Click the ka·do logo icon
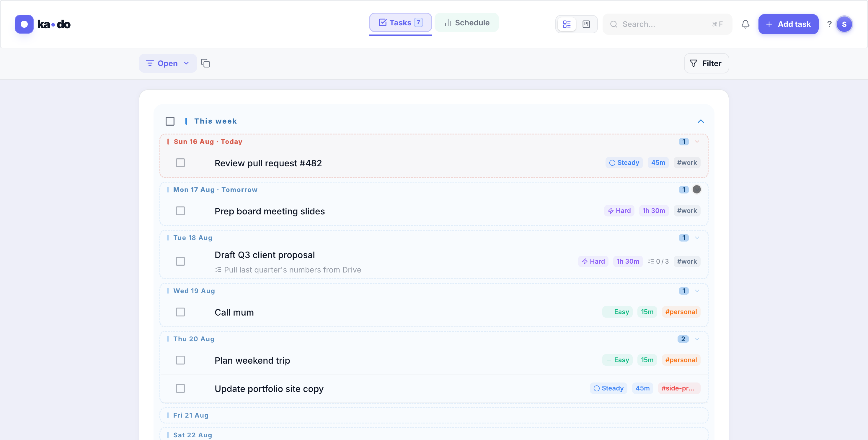 click(24, 24)
